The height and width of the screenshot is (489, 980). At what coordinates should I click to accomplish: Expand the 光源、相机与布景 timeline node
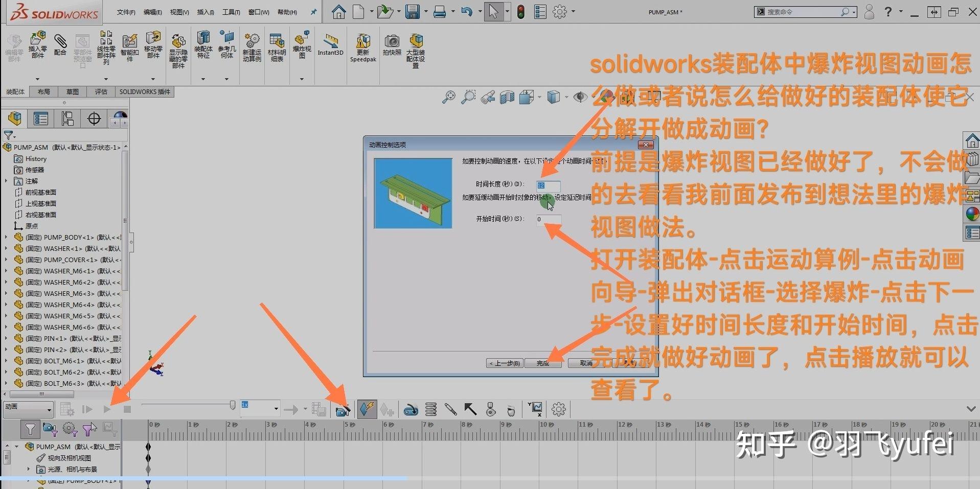tap(29, 469)
